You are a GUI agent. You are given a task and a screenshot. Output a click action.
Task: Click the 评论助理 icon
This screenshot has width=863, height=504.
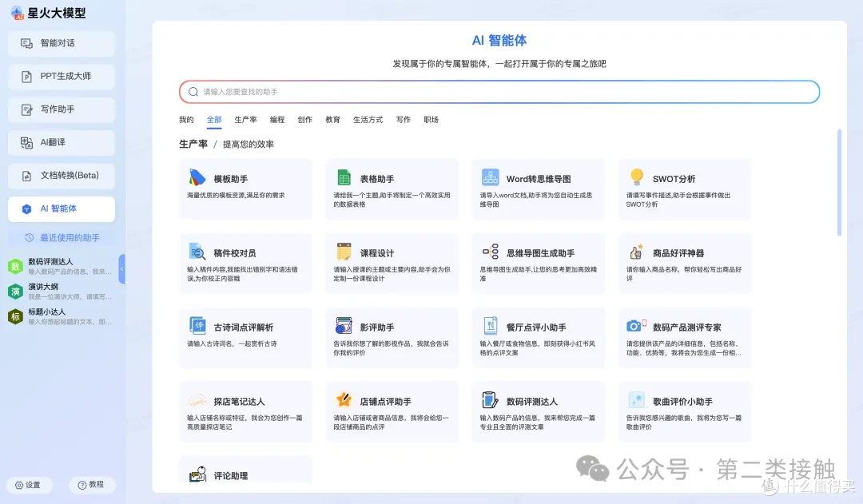pos(197,474)
